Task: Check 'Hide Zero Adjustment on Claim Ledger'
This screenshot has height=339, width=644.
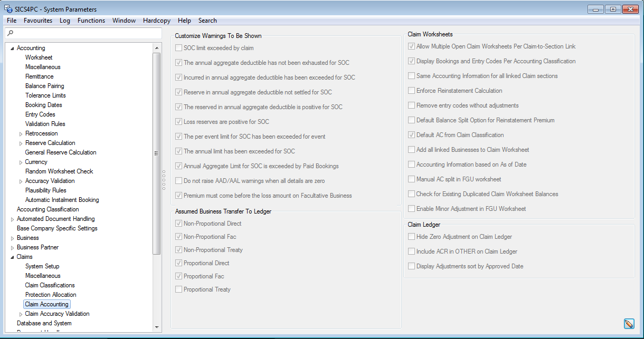Action: (x=412, y=237)
